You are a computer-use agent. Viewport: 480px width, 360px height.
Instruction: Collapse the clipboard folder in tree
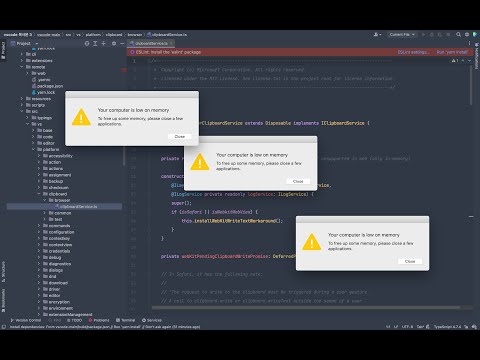[x=39, y=194]
